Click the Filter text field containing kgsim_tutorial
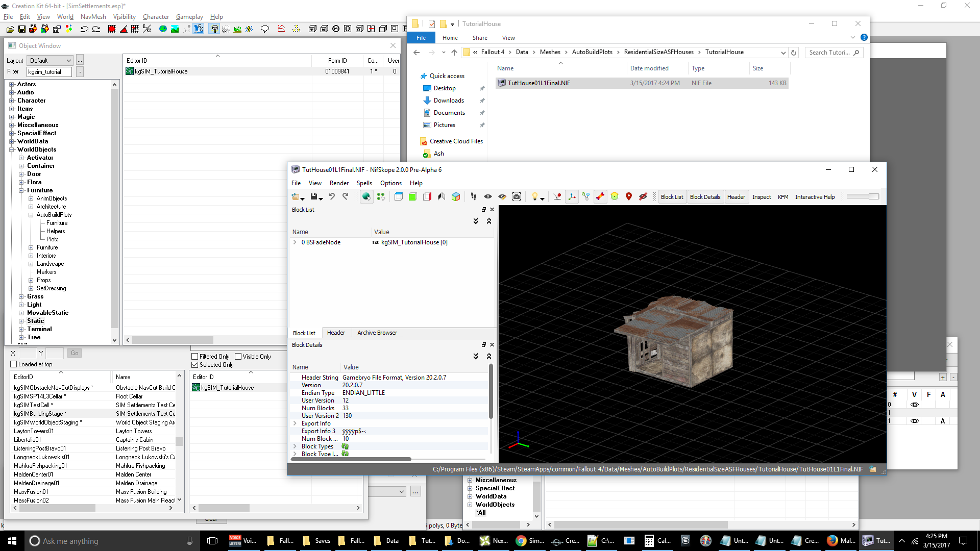Image resolution: width=980 pixels, height=551 pixels. [49, 72]
